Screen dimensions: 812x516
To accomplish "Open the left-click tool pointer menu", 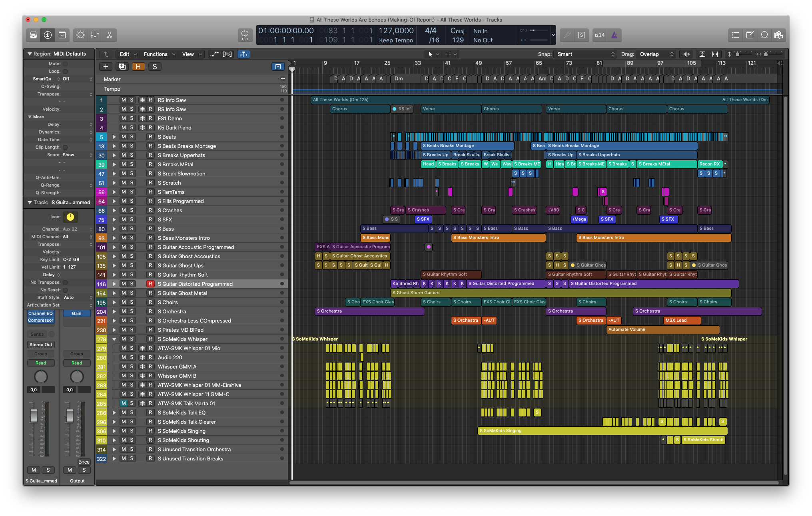I will pos(433,54).
